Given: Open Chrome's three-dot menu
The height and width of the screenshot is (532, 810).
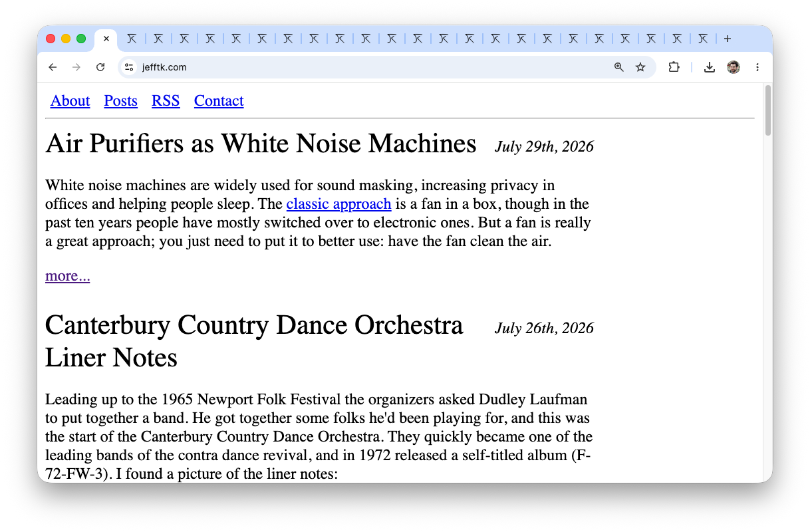Looking at the screenshot, I should coord(757,67).
